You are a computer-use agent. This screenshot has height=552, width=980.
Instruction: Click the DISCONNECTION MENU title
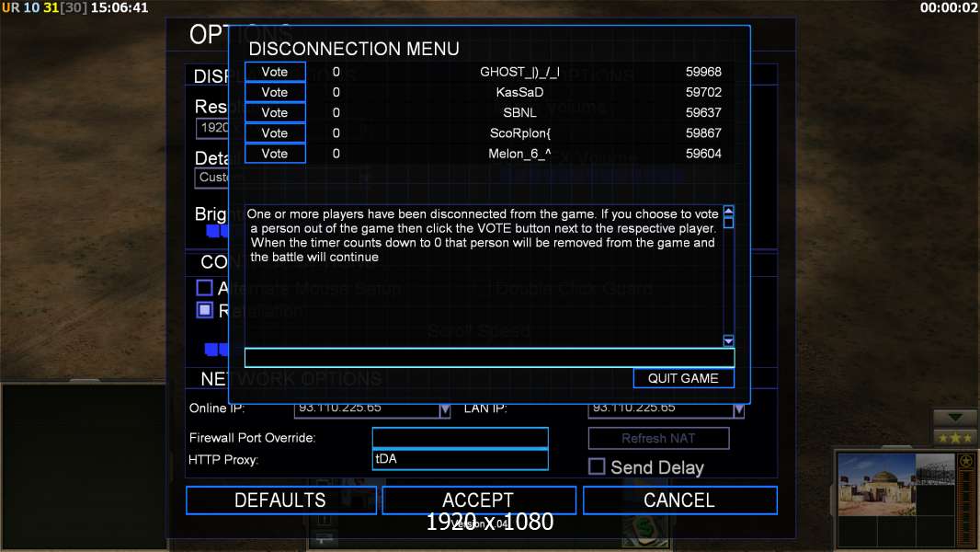[354, 49]
